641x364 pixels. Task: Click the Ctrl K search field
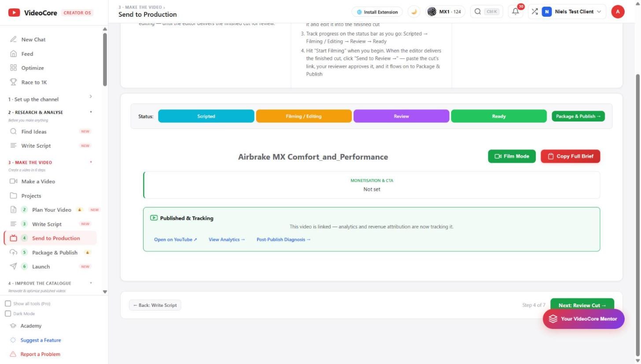coord(487,12)
